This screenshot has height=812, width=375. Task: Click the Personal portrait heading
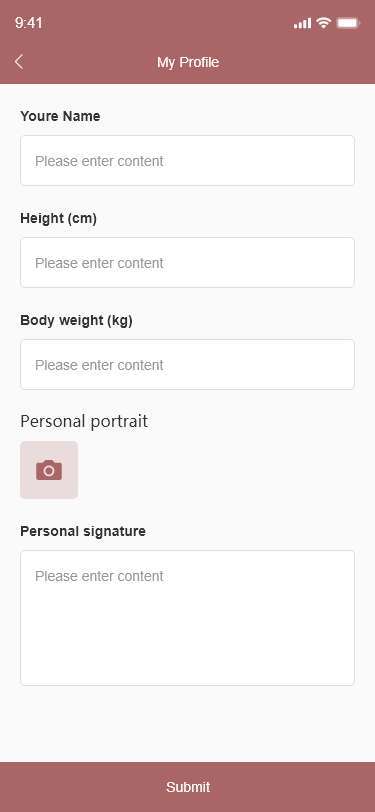pos(84,422)
